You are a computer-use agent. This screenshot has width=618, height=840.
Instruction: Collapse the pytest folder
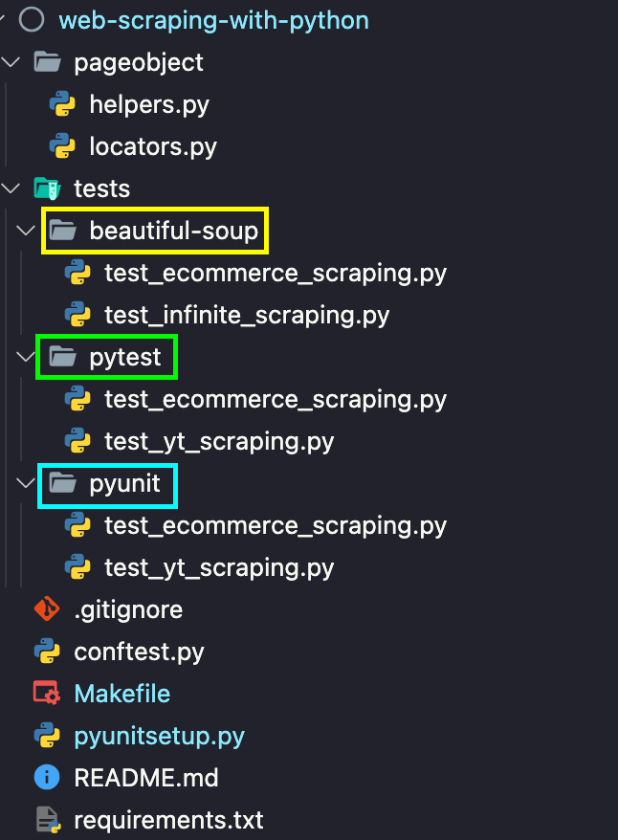24,357
